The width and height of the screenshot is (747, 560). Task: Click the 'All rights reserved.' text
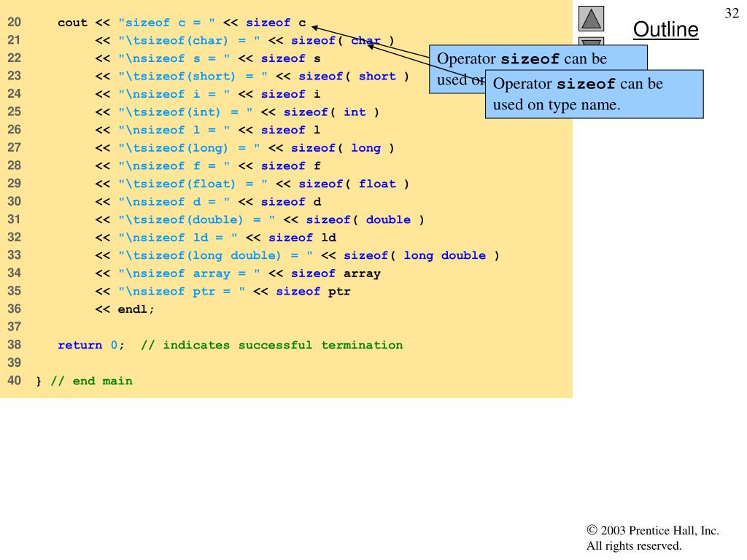pos(634,545)
